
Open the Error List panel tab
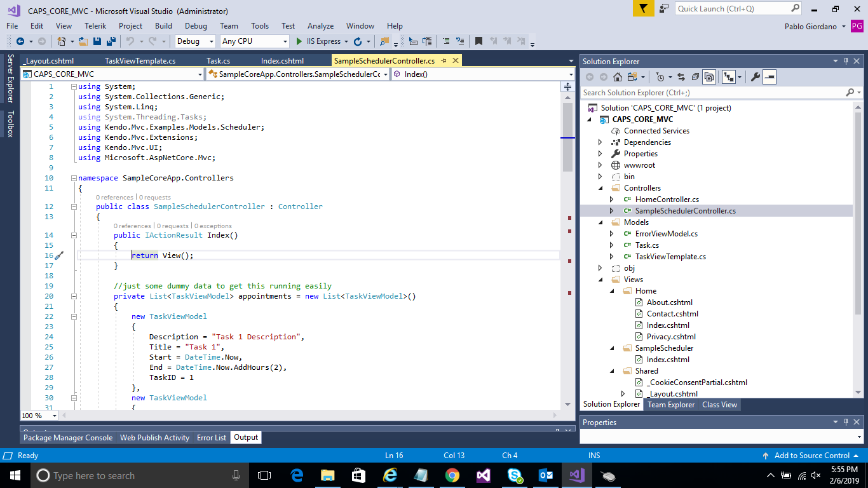[212, 438]
